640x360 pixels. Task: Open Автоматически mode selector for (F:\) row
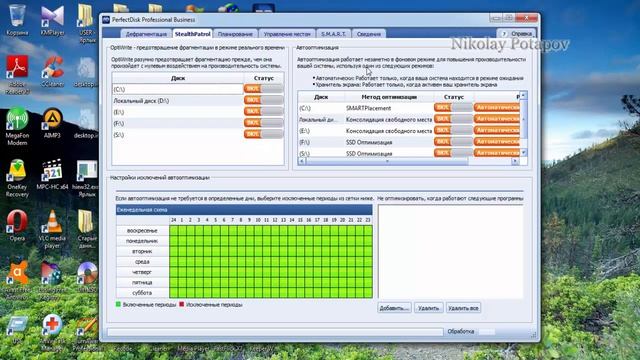497,142
